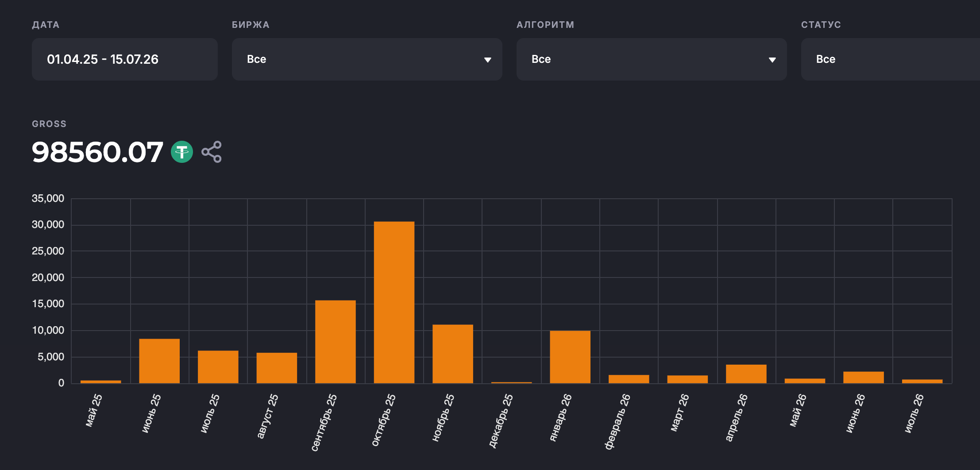Click the октябрь 25 bar
Image resolution: width=980 pixels, height=470 pixels.
tap(394, 302)
